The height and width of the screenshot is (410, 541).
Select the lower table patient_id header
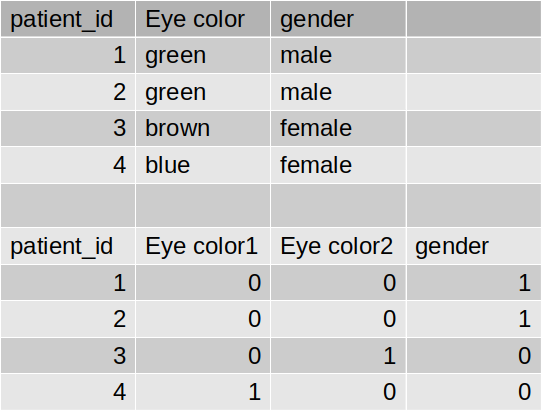point(68,246)
